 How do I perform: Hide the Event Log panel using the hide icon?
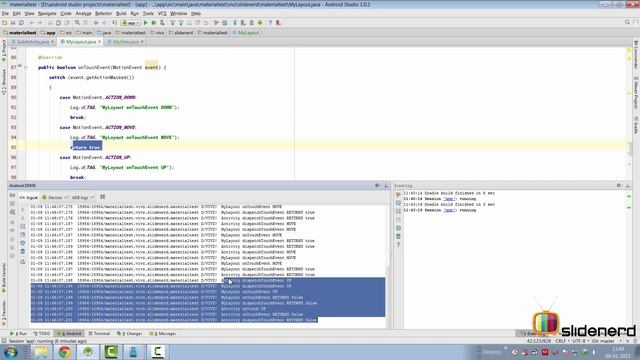tap(628, 186)
